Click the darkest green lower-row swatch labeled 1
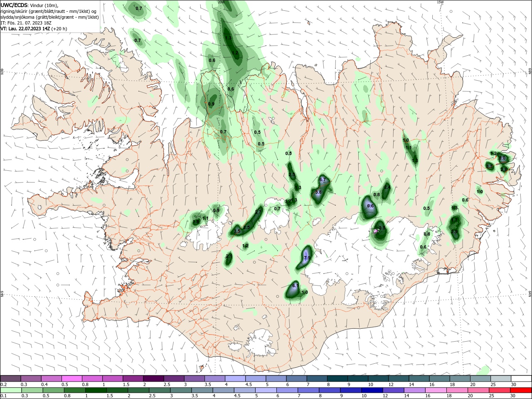 [x=96, y=390]
